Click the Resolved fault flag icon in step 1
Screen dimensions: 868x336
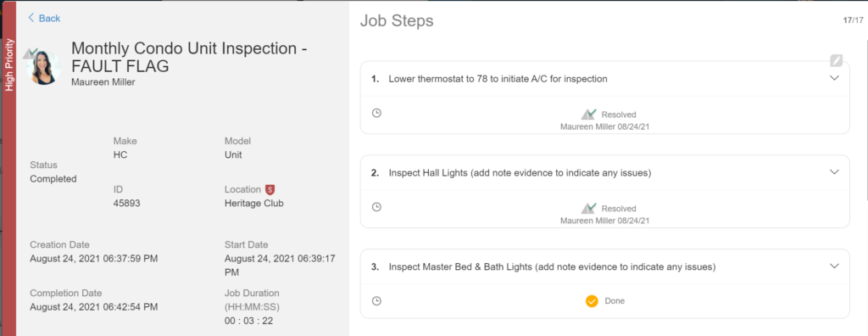(x=588, y=115)
